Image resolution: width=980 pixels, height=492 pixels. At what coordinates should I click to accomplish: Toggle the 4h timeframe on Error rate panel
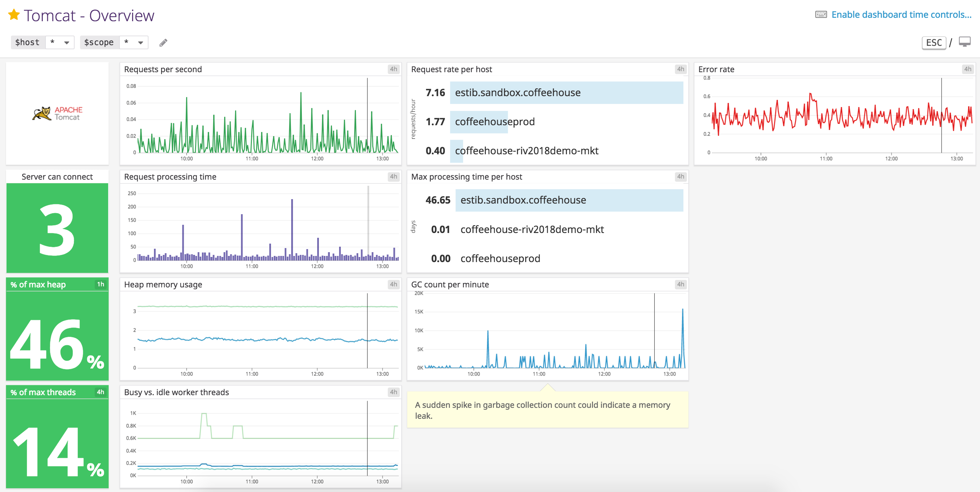tap(968, 69)
